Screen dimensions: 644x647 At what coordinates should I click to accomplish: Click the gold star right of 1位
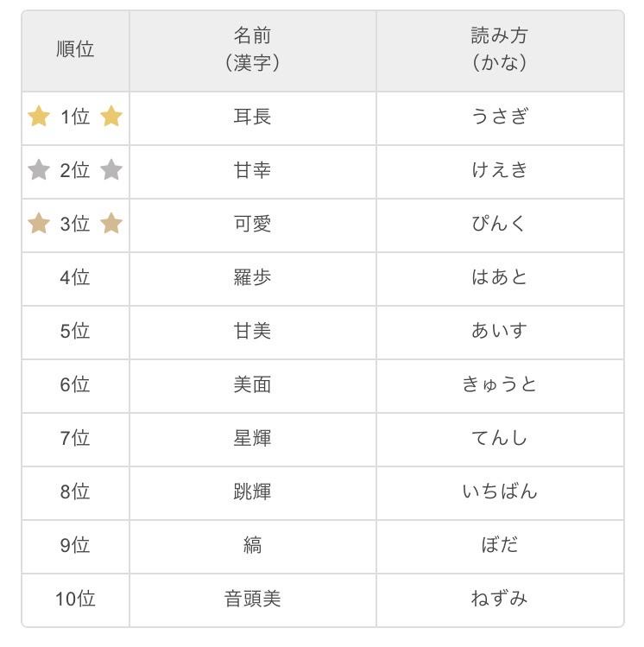pyautogui.click(x=111, y=116)
